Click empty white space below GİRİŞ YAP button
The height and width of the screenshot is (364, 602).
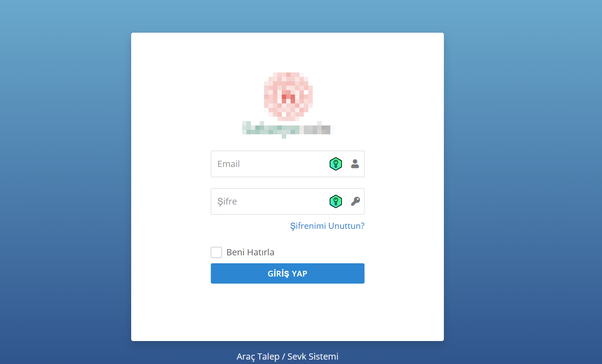288,312
